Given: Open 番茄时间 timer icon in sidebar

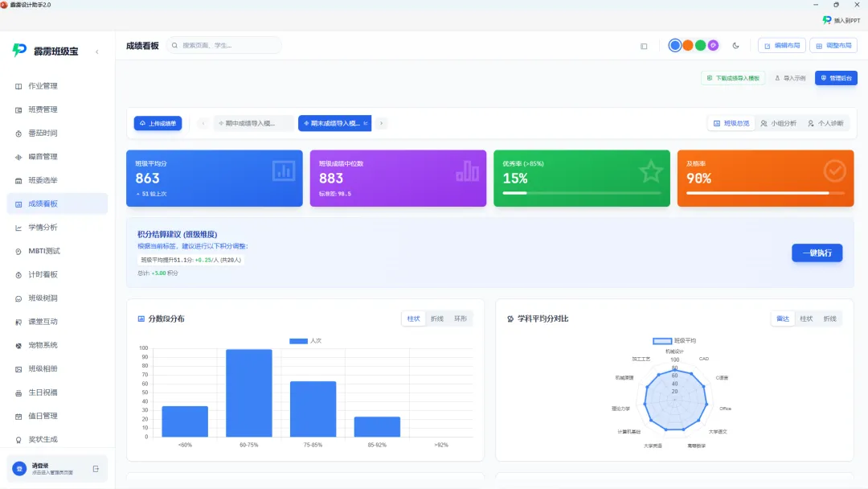Looking at the screenshot, I should [x=18, y=134].
